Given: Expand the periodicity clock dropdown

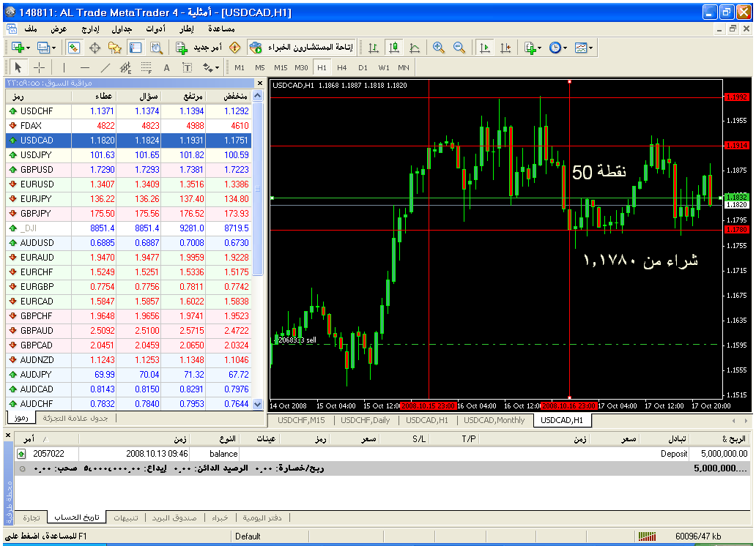Looking at the screenshot, I should 565,48.
